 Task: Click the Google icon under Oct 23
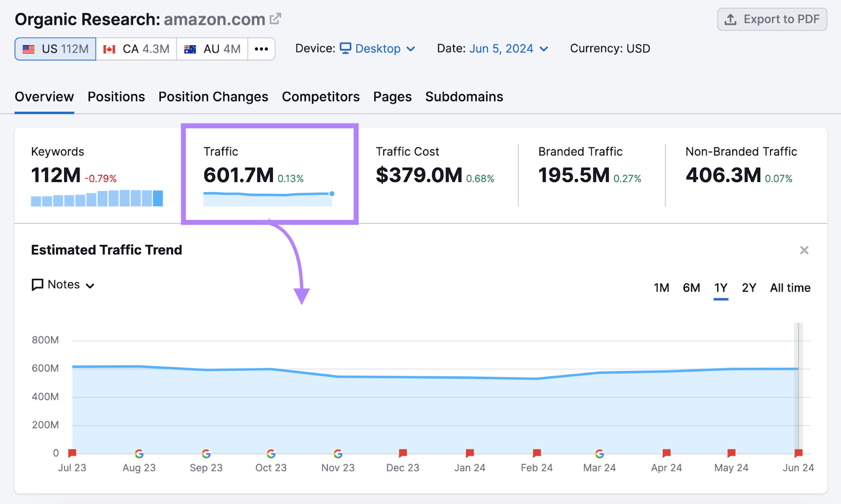point(271,453)
